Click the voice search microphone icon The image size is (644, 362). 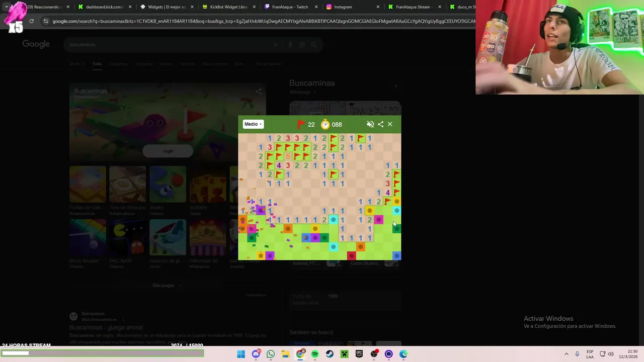tap(290, 45)
